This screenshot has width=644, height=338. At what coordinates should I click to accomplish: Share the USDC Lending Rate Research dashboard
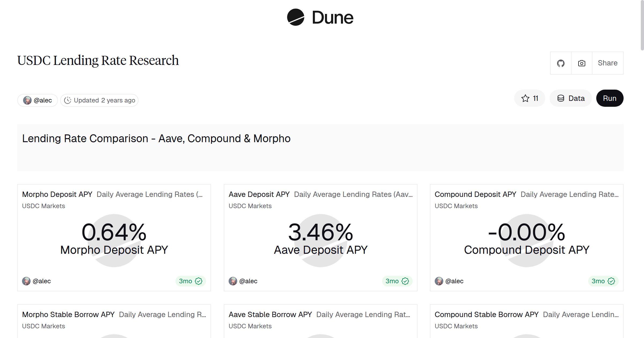608,63
